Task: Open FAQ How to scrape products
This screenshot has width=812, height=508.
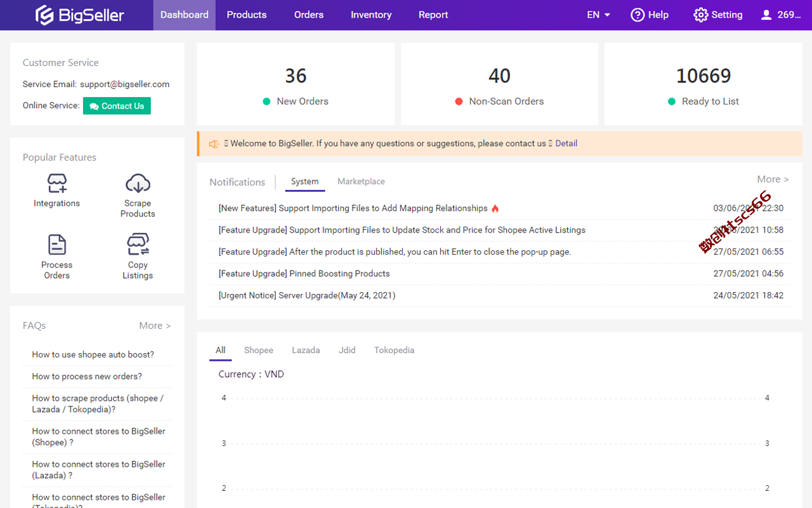Action: tap(98, 404)
